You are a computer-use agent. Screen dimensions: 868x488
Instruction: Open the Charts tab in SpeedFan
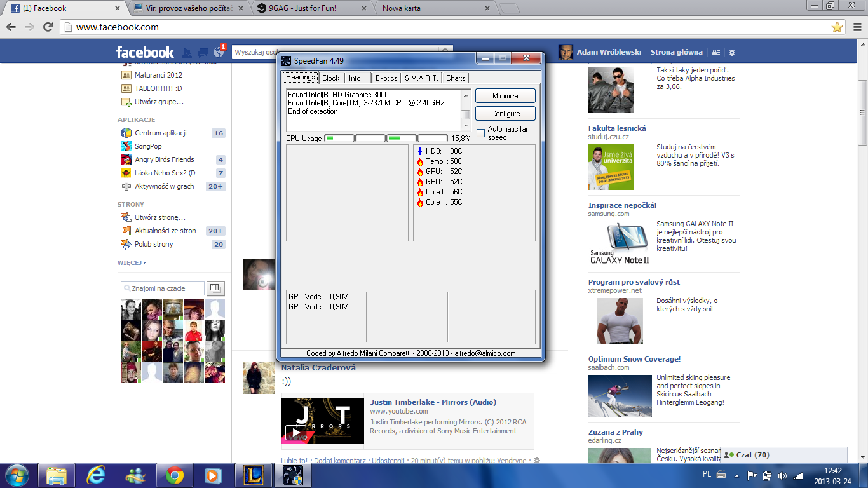[456, 78]
